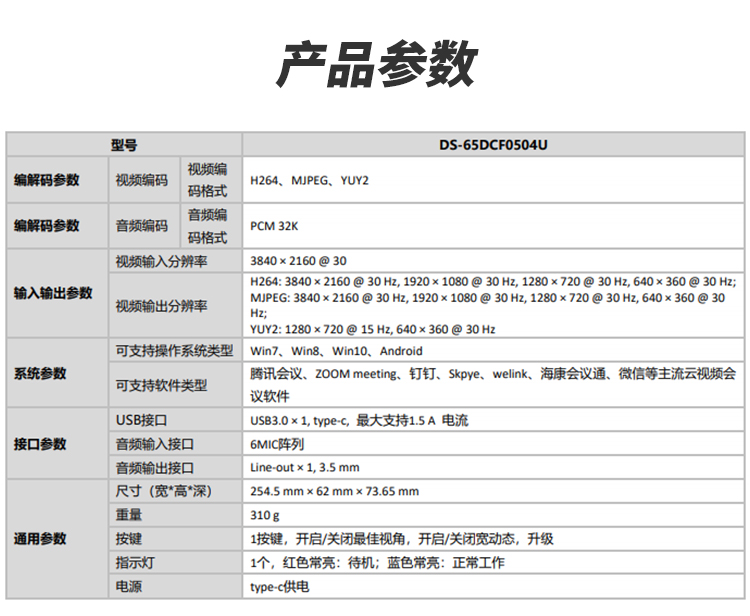Click the Win7、Win8、Win10、Android cell
Image resolution: width=750 pixels, height=616 pixels.
point(493,351)
